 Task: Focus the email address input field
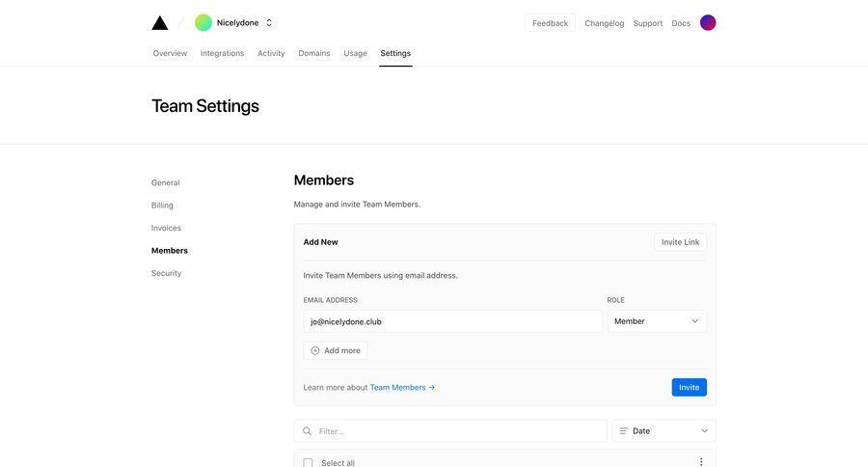[453, 321]
